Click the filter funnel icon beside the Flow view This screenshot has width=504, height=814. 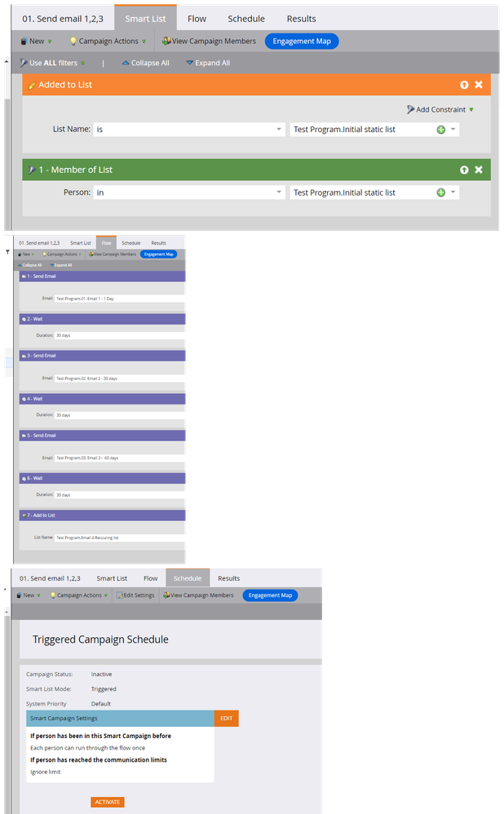pyautogui.click(x=8, y=252)
